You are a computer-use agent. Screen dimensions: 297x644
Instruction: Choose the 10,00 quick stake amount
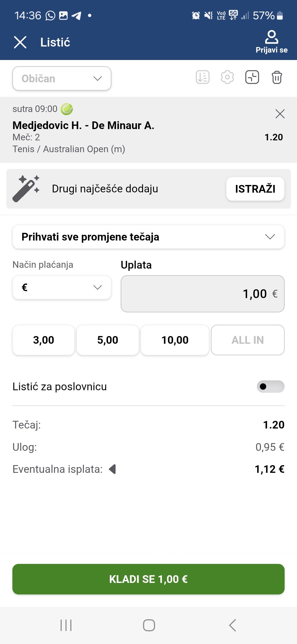175,340
